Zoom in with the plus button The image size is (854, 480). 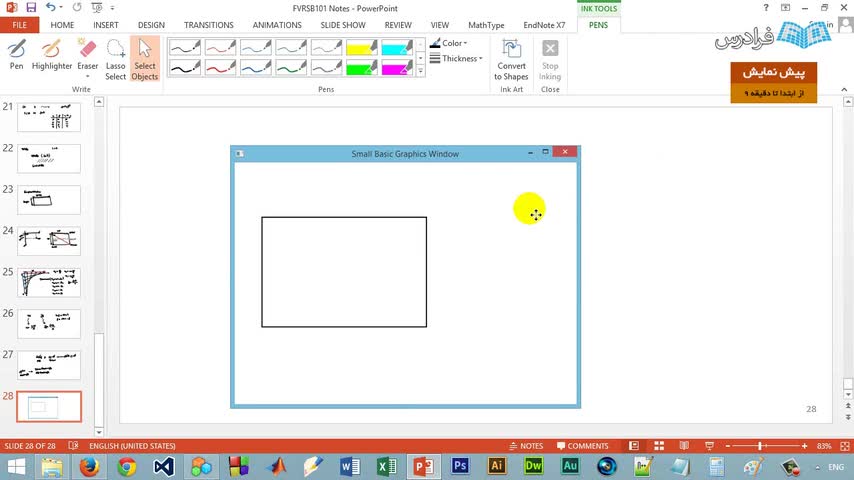point(804,446)
